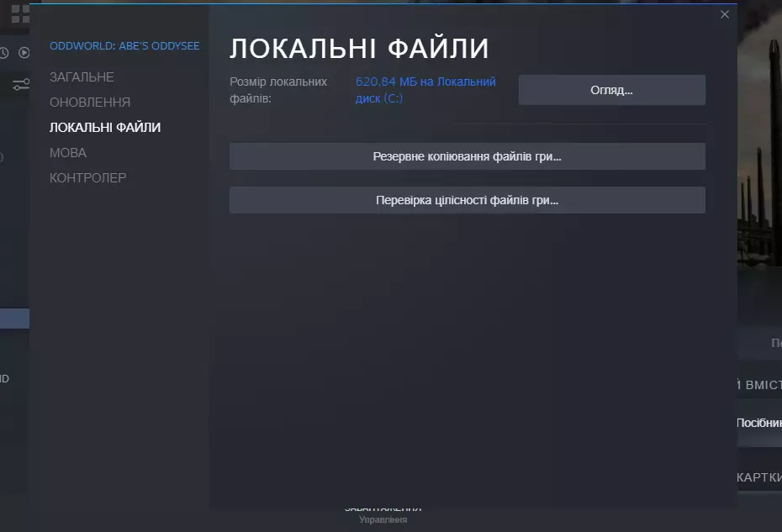
Task: Open the ЗАГАЛЬНЕ settings section
Action: pyautogui.click(x=82, y=77)
